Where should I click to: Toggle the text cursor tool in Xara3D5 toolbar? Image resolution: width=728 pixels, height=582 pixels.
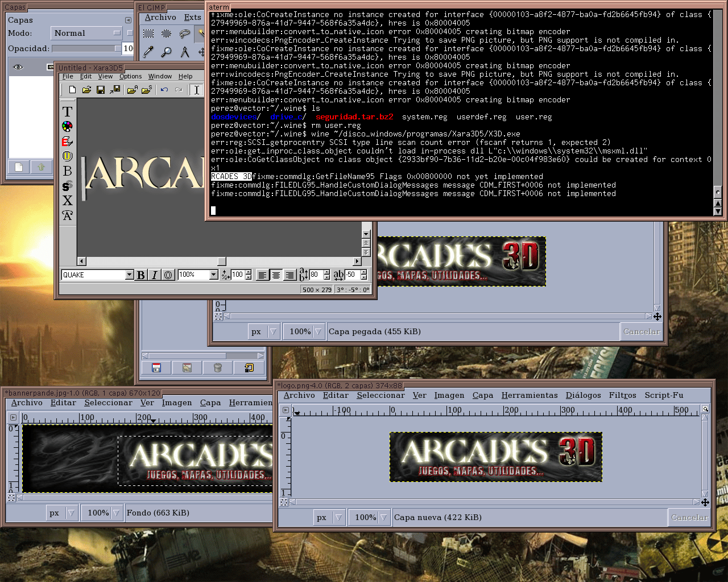click(196, 90)
